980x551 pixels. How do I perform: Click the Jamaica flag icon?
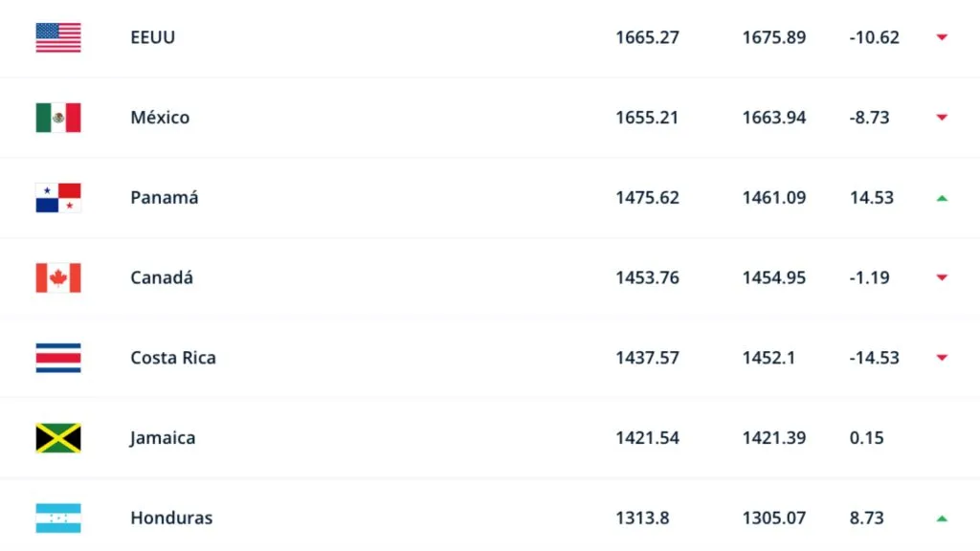click(x=58, y=438)
